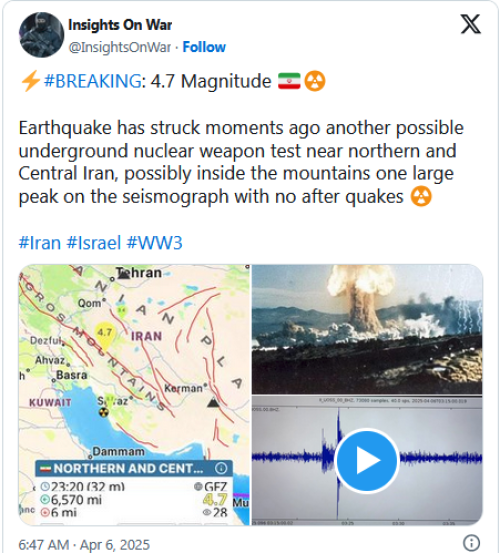The image size is (500, 553).
Task: Open the Iran earthquake map image
Action: (134, 395)
